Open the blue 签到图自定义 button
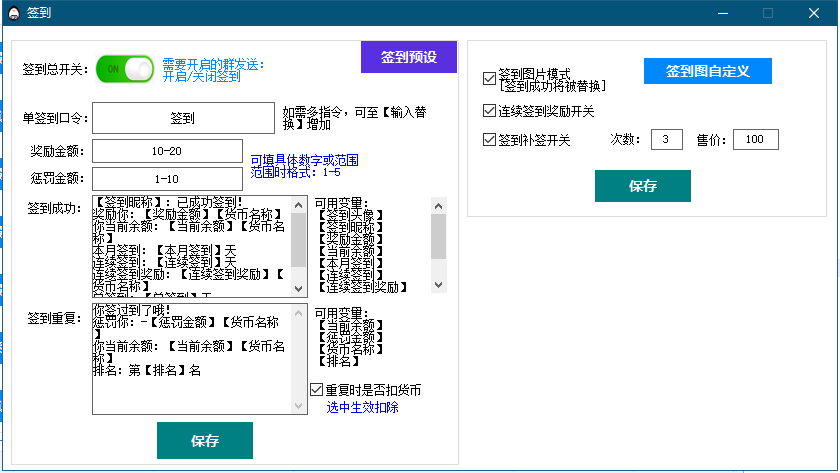This screenshot has height=473, width=840. pyautogui.click(x=707, y=71)
